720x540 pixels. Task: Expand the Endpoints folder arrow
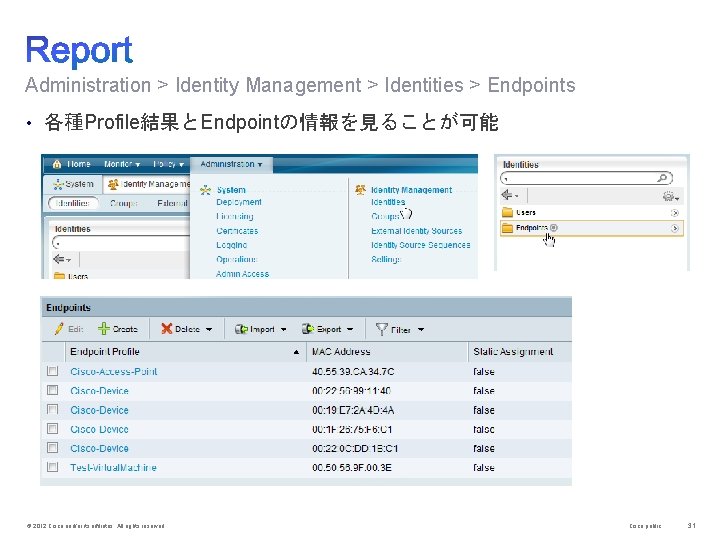coord(675,228)
